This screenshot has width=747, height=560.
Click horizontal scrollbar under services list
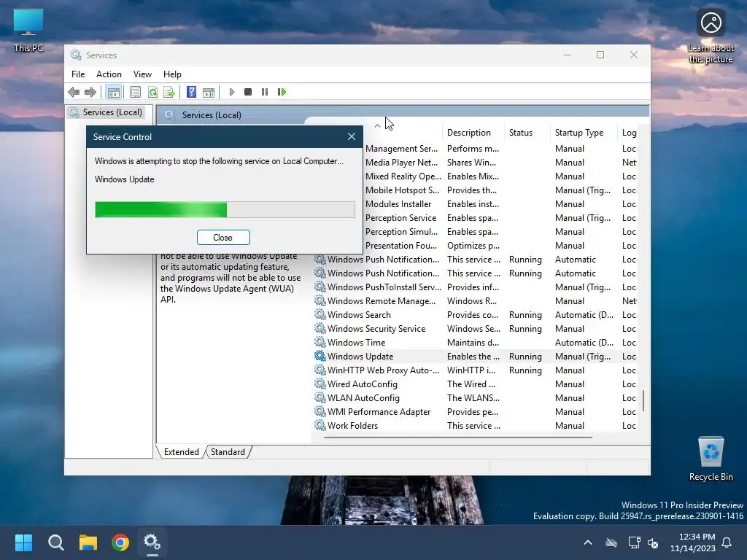click(458, 437)
